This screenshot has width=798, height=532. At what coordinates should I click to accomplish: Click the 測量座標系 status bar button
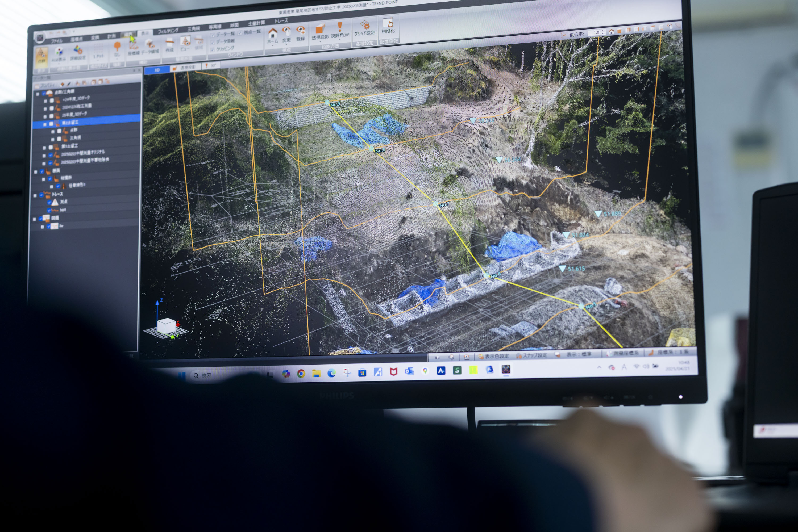(x=623, y=353)
